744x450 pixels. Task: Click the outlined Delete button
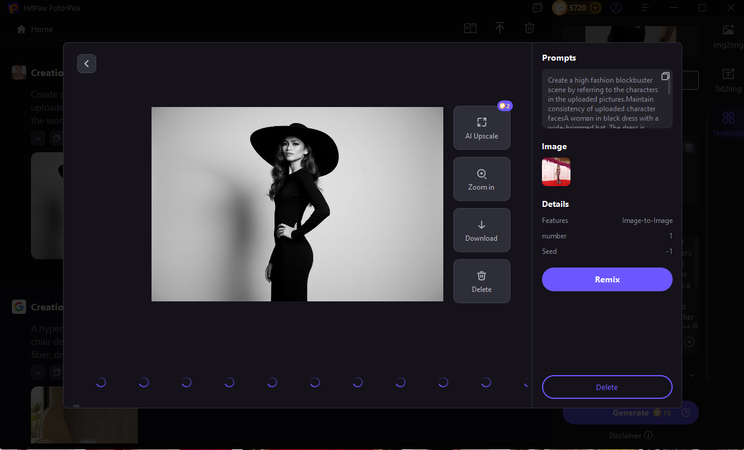[607, 387]
